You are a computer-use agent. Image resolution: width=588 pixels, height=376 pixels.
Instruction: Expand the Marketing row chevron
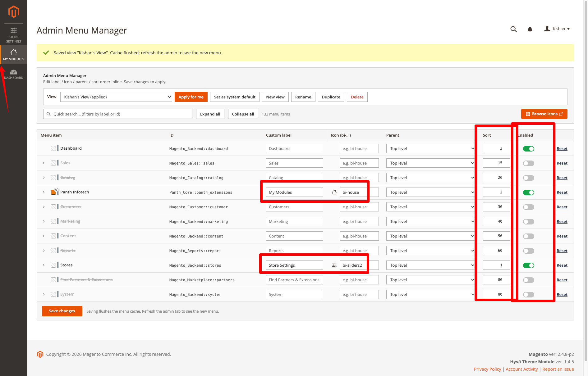pyautogui.click(x=44, y=221)
